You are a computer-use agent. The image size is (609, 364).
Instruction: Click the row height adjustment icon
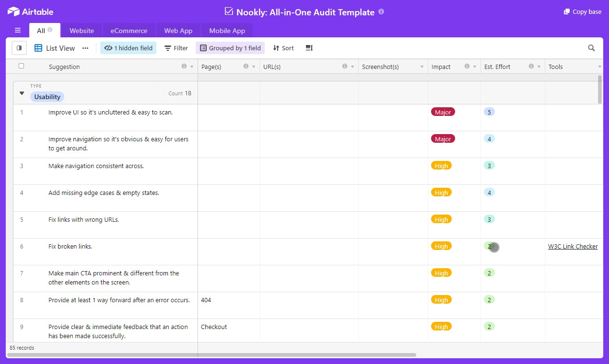pos(309,48)
